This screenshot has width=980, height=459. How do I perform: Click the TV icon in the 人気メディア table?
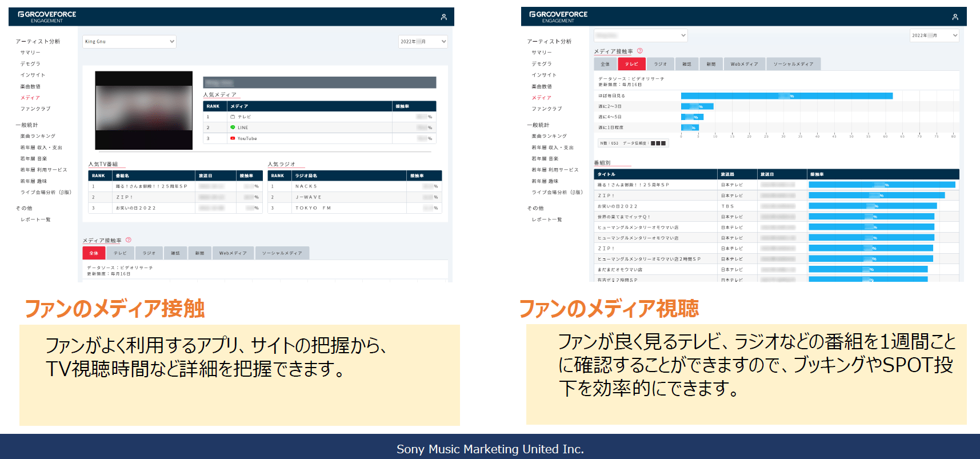click(233, 117)
